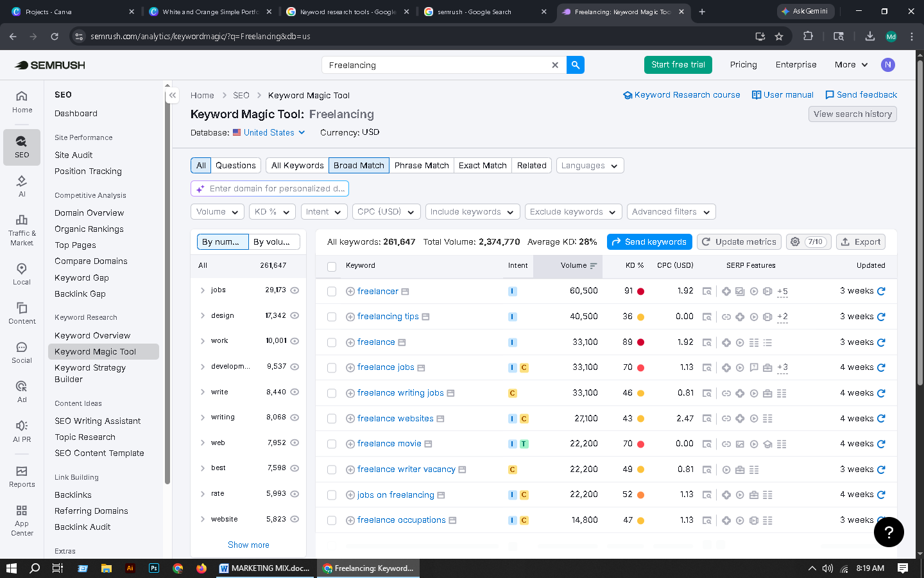Click Show more keyword groups link
This screenshot has width=924, height=578.
point(248,545)
